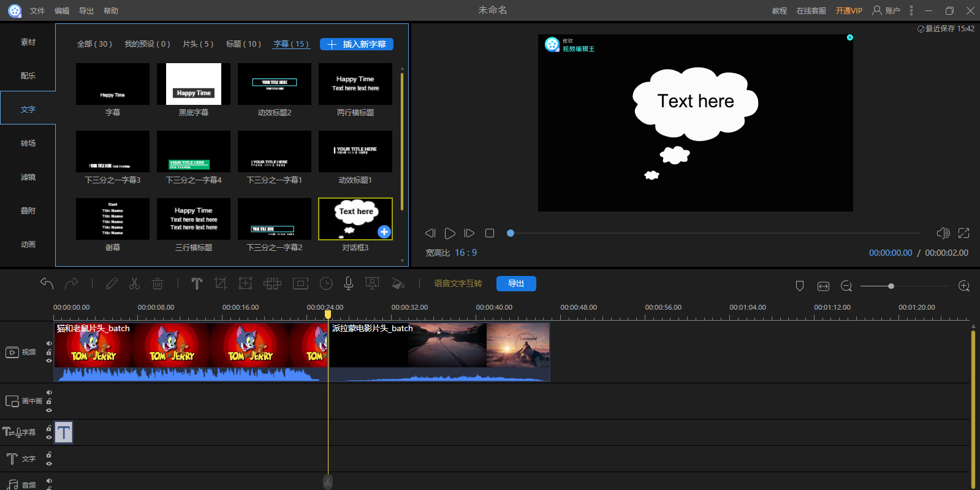Switch to the 标题 (10) tab

pos(243,44)
